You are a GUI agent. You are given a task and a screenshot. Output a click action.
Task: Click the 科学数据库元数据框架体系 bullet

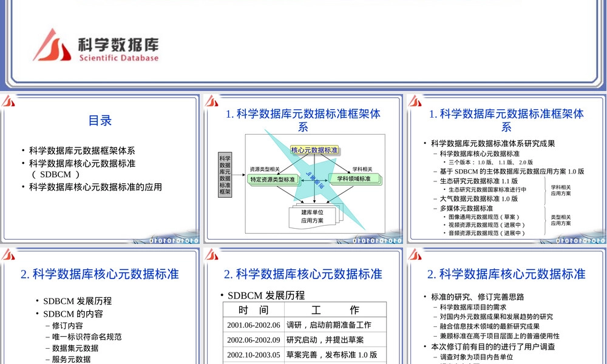click(82, 150)
